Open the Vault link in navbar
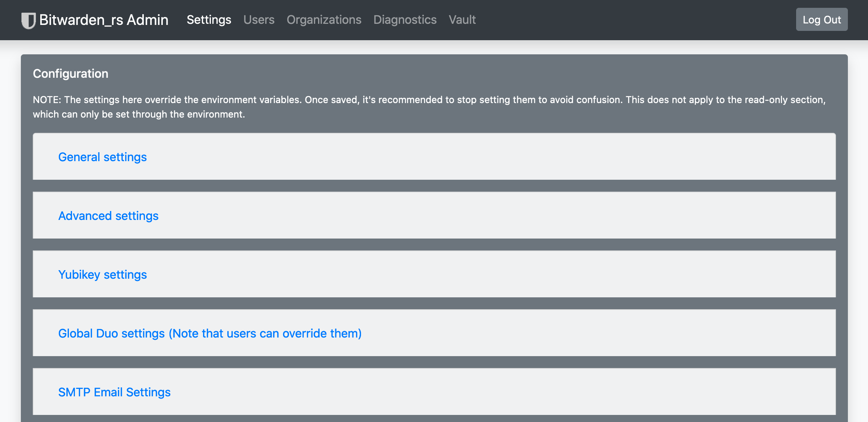The width and height of the screenshot is (868, 422). pyautogui.click(x=462, y=20)
